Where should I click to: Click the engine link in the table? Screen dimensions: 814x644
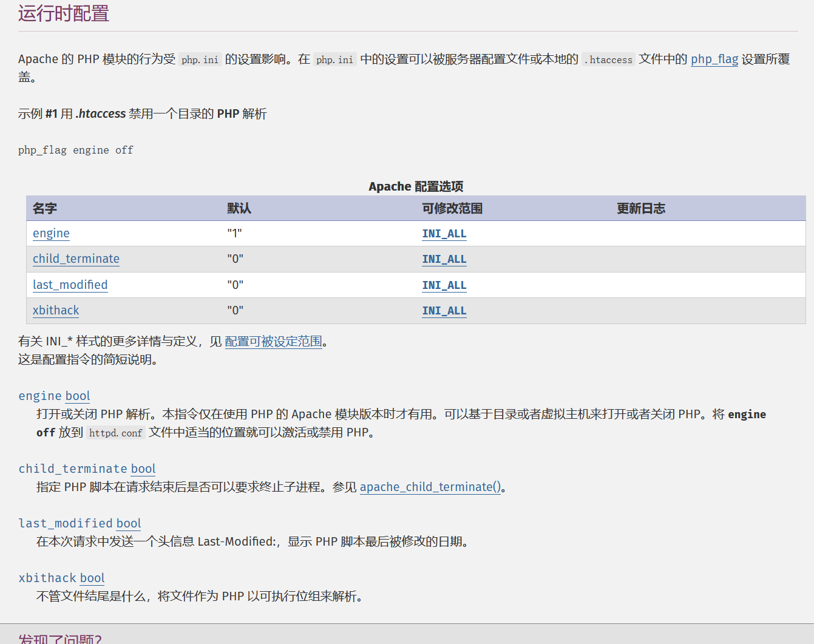[51, 233]
